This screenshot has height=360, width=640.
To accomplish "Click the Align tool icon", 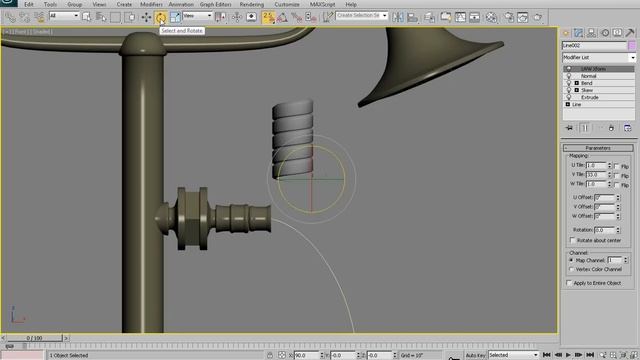I will [x=412, y=17].
